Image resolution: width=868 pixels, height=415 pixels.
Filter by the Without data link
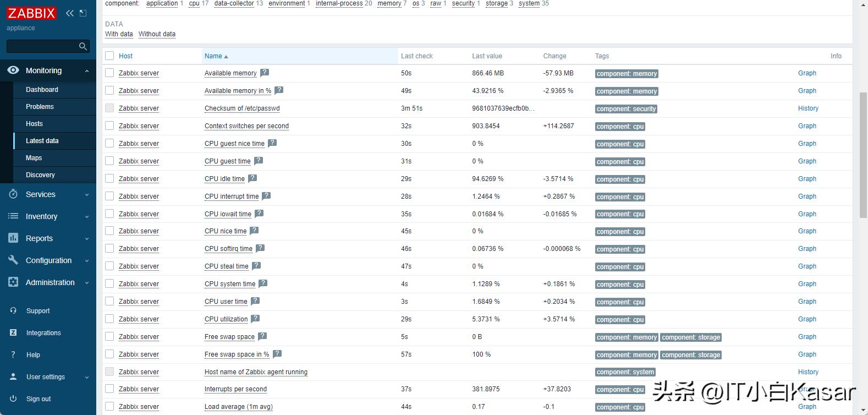[x=157, y=34]
